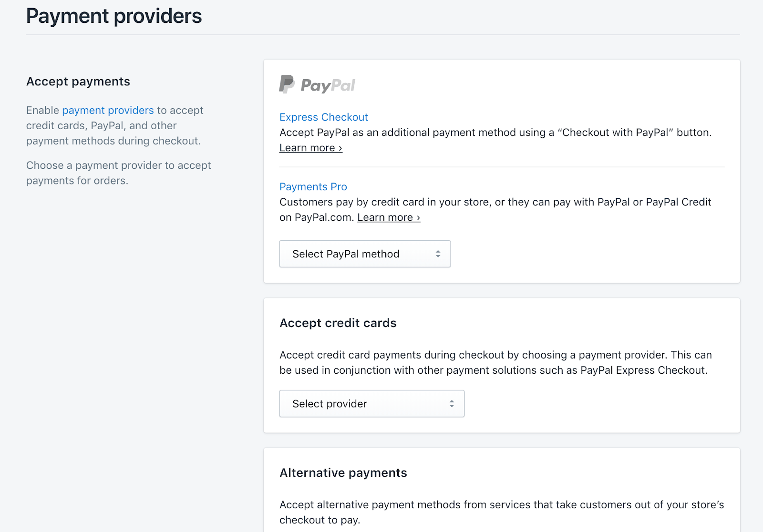Image resolution: width=763 pixels, height=532 pixels.
Task: Open the Payments Pro link
Action: click(313, 187)
